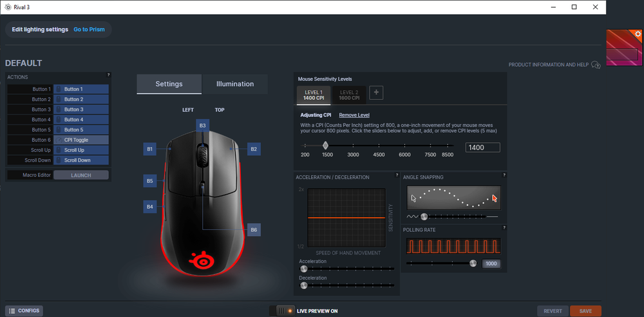Follow the Go to Prism link
Screen dimensions: 644x317
[89, 30]
